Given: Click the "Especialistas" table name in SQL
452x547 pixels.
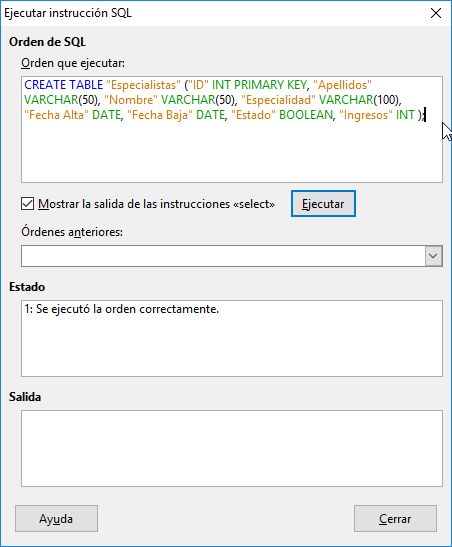Looking at the screenshot, I should [x=143, y=85].
